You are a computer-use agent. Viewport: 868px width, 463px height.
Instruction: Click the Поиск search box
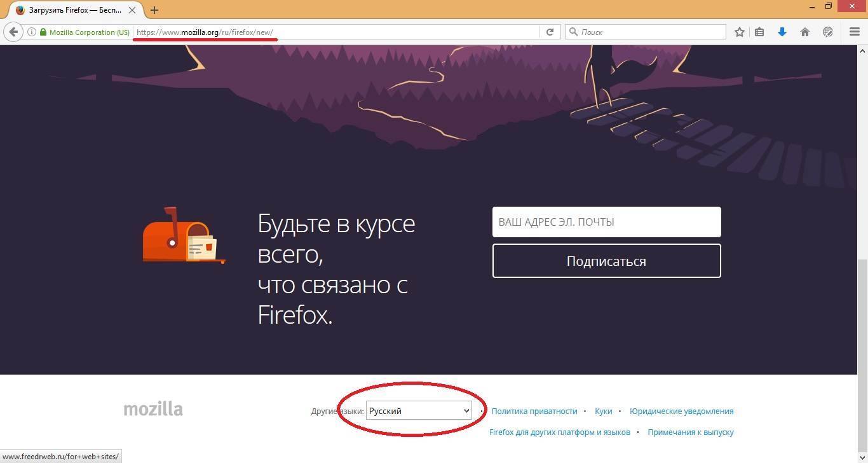pyautogui.click(x=649, y=32)
